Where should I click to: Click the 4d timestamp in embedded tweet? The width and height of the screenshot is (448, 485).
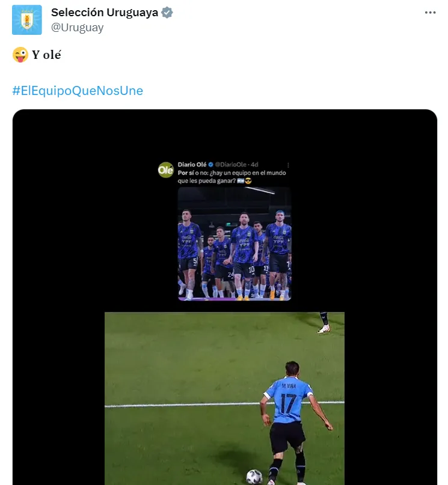click(254, 164)
